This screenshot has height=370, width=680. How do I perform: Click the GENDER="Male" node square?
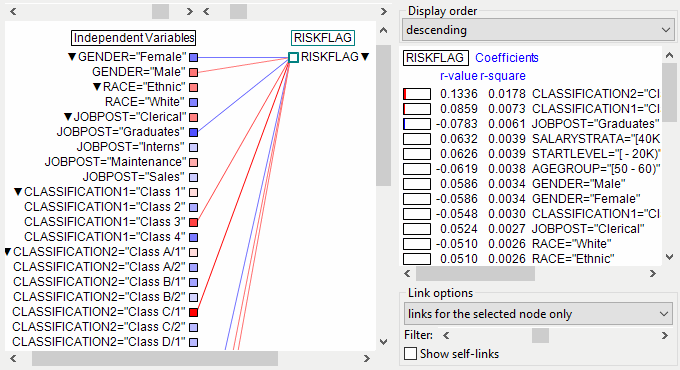[194, 72]
